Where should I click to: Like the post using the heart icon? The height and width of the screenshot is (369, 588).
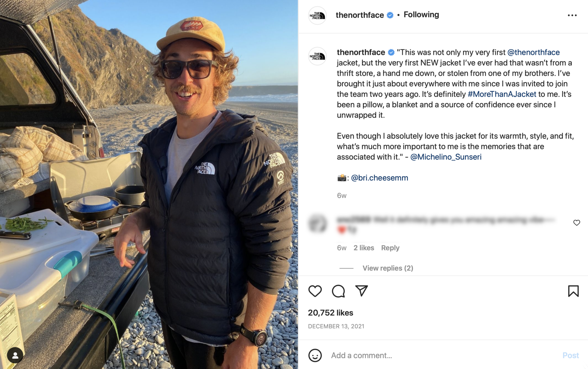[315, 291]
